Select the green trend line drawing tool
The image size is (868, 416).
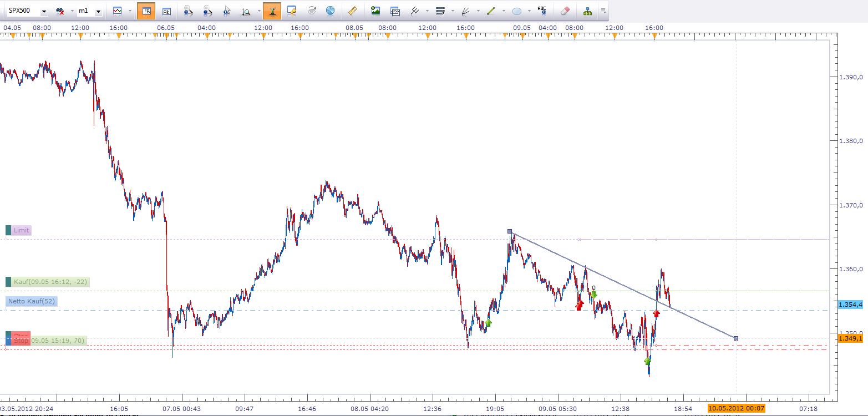[x=490, y=11]
